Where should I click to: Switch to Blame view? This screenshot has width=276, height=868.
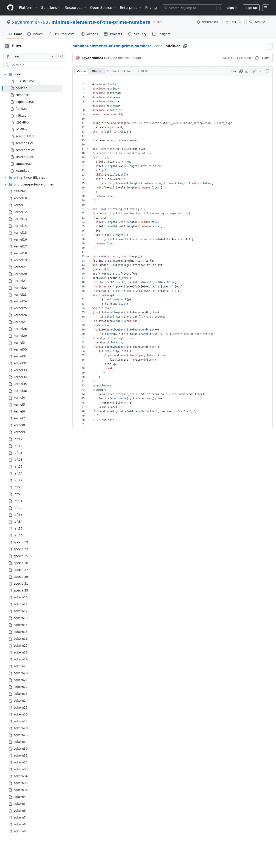tap(97, 71)
